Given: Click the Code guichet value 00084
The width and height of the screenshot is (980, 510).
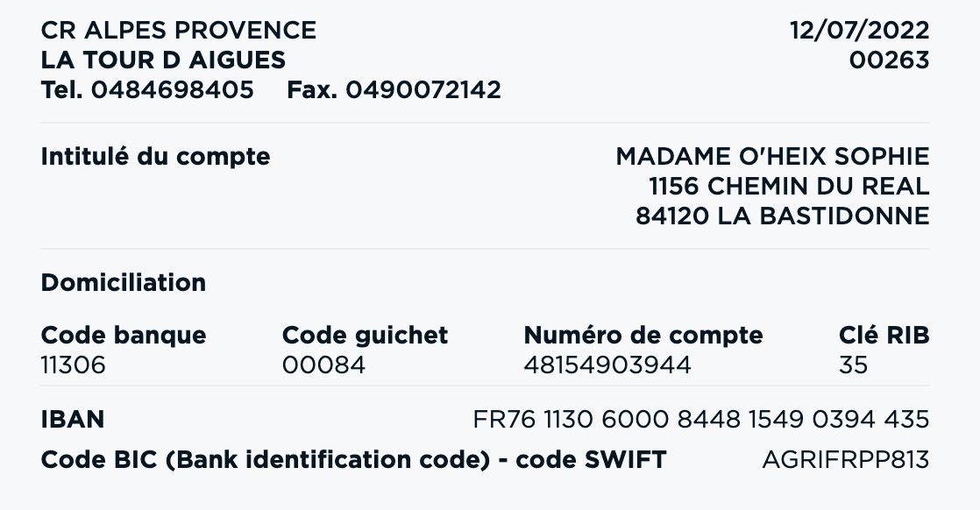Looking at the screenshot, I should coord(323,365).
